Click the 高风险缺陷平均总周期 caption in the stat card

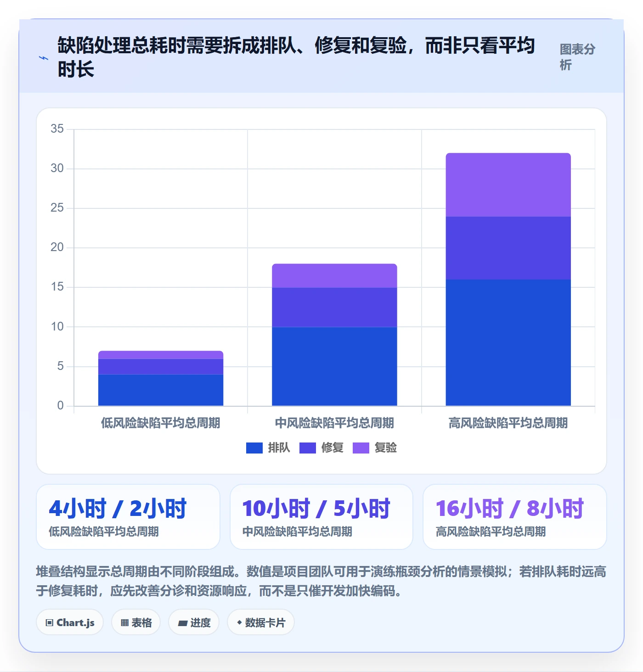tap(491, 532)
